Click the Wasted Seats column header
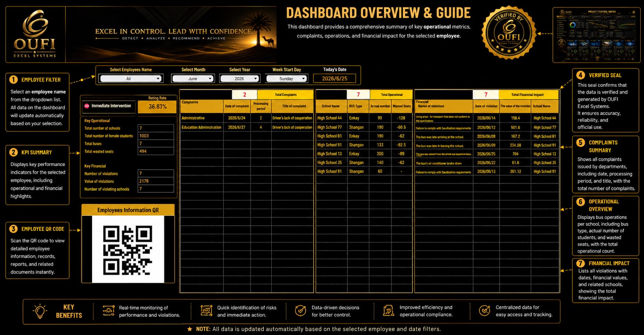 pyautogui.click(x=402, y=106)
